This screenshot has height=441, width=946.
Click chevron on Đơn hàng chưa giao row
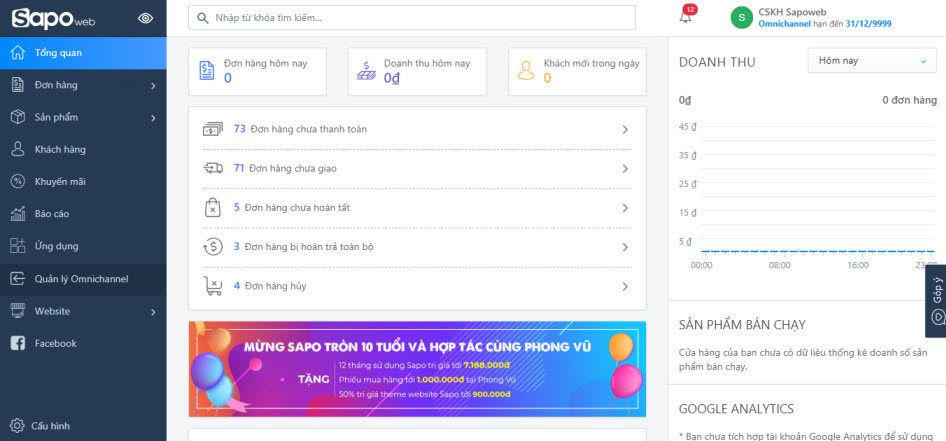pyautogui.click(x=625, y=168)
